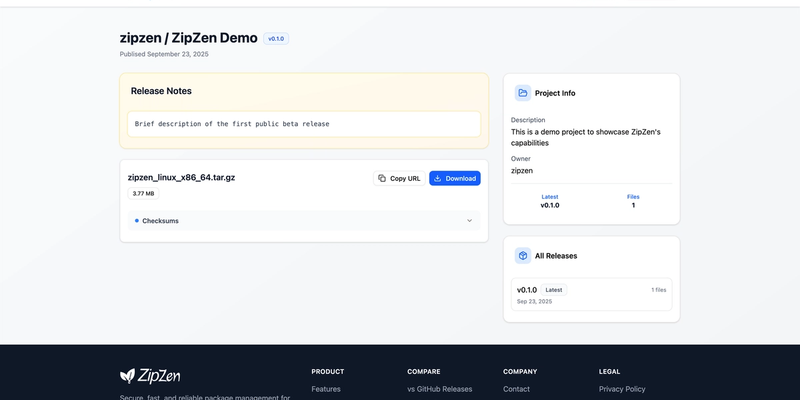Click the Checksums row label
The image size is (800, 400).
(x=160, y=221)
